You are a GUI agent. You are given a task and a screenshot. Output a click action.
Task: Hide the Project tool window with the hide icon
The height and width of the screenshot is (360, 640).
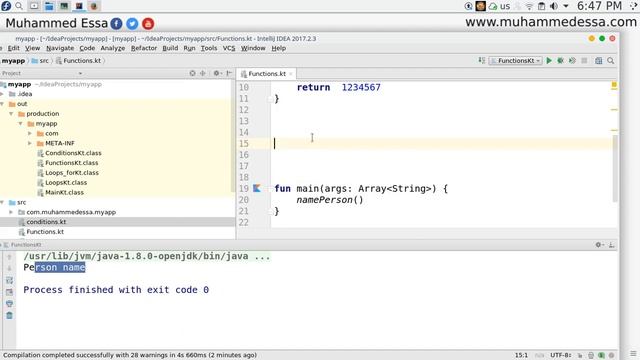[x=229, y=73]
